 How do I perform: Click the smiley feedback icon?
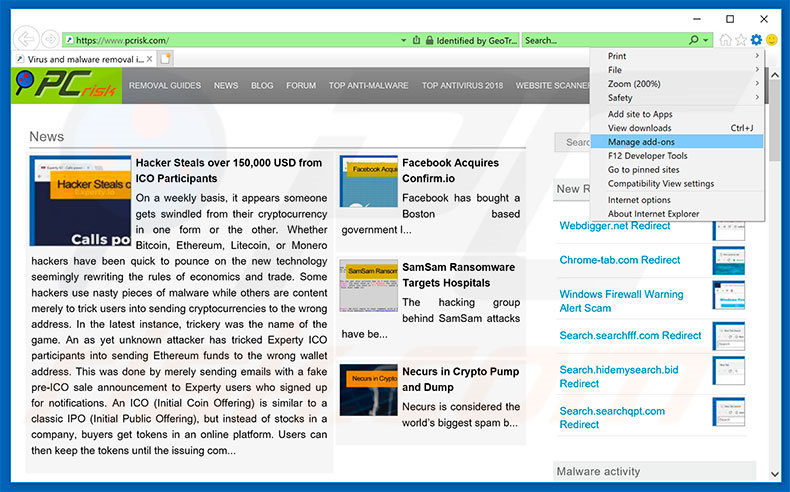click(x=771, y=40)
